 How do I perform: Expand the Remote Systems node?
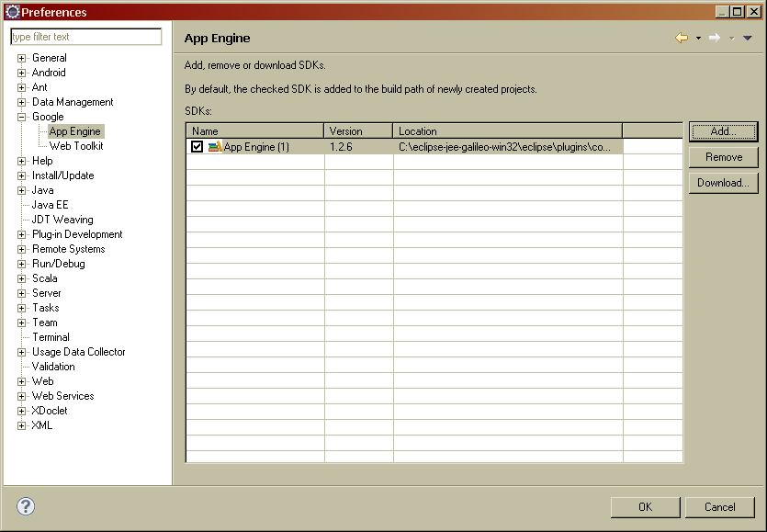(x=21, y=249)
